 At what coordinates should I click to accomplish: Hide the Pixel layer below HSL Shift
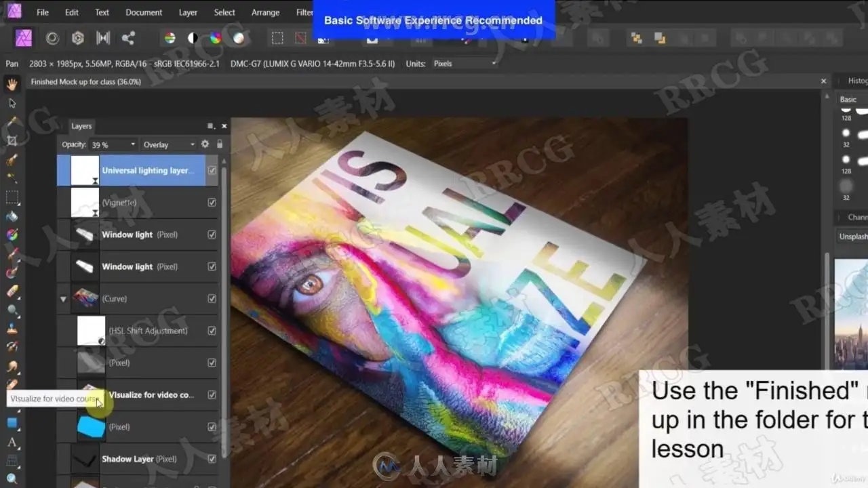212,363
